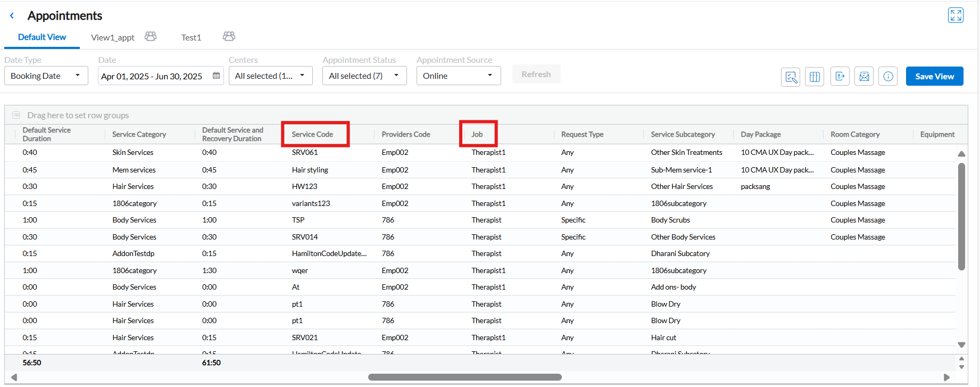The width and height of the screenshot is (980, 387).
Task: Switch to the Test1 tab
Action: (x=191, y=37)
